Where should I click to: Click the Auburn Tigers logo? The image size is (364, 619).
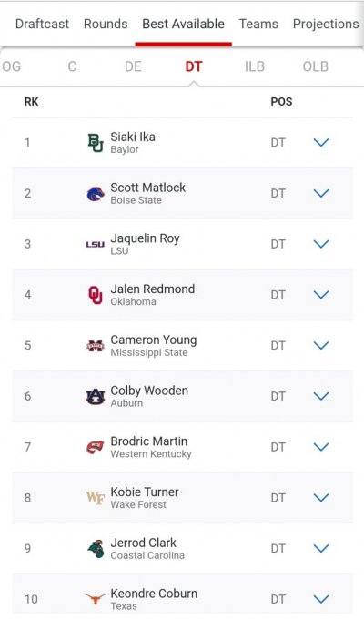tap(96, 396)
